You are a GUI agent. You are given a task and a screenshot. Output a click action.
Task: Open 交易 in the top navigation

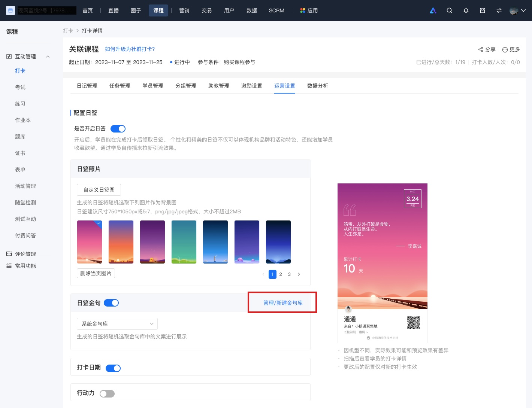coord(207,10)
